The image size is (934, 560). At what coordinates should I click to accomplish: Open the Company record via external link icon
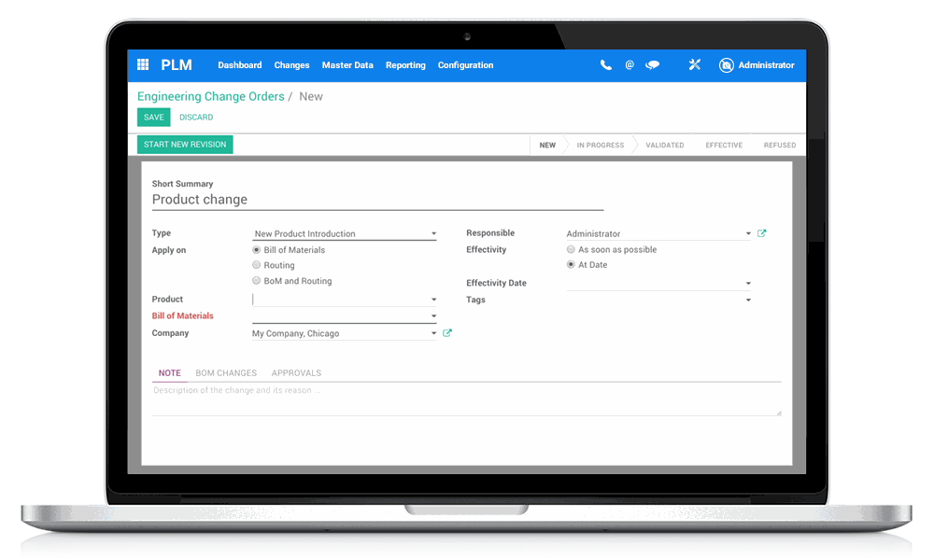click(x=446, y=332)
